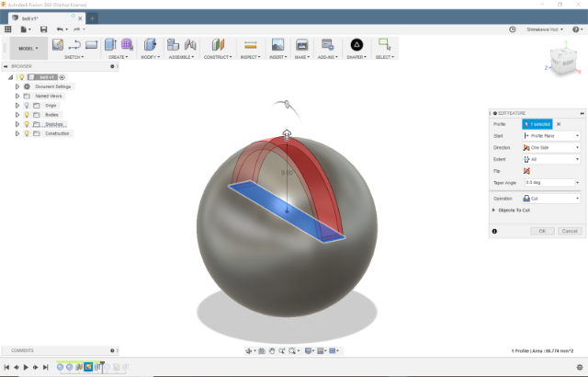
Task: Open the INSERT menu
Action: 278,57
